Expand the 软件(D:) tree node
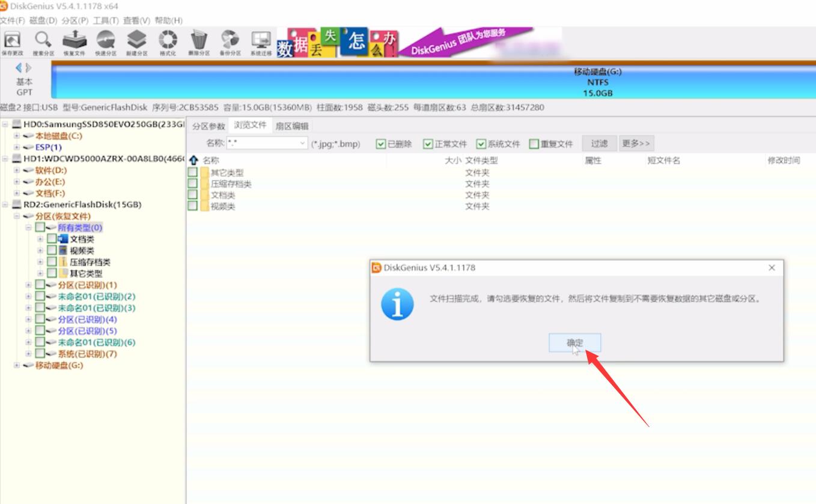 (17, 171)
